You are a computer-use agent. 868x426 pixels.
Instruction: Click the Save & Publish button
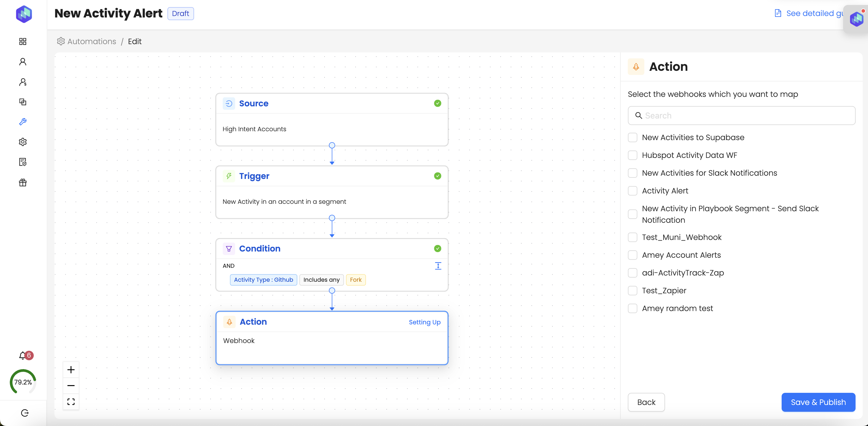click(x=818, y=402)
